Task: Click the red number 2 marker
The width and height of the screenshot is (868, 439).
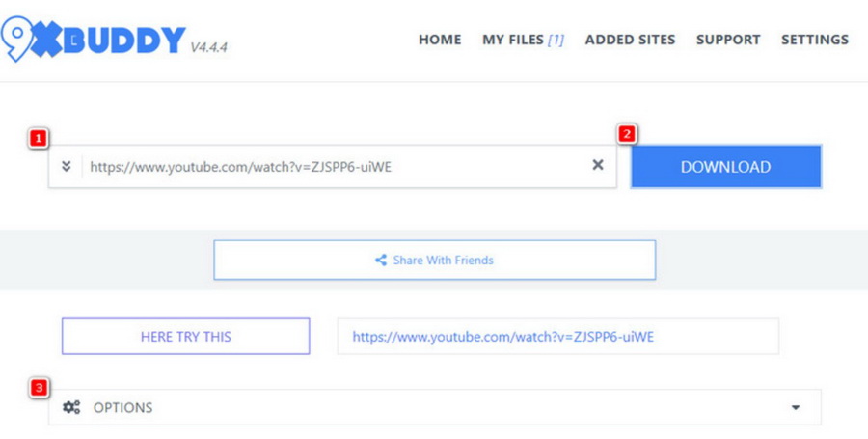Action: point(627,135)
